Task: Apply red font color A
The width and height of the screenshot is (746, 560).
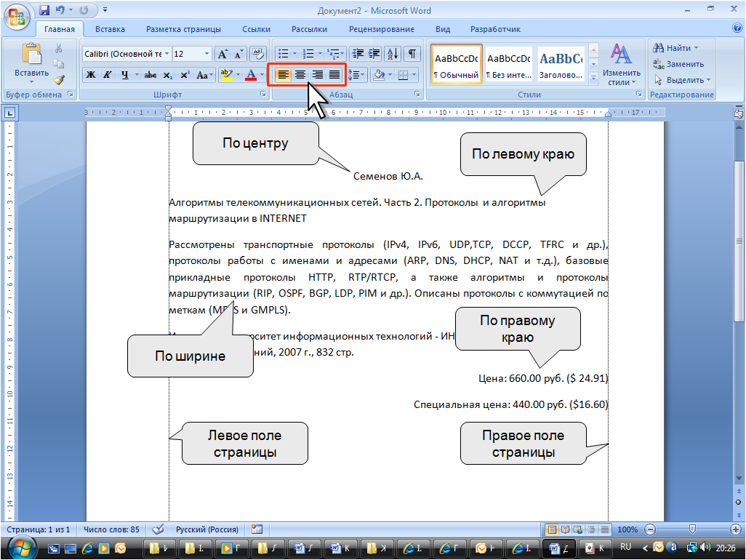Action: tap(251, 75)
